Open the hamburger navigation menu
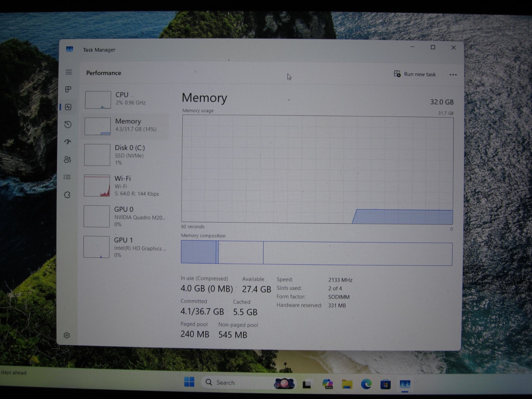Viewport: 532px width, 399px height. [68, 72]
